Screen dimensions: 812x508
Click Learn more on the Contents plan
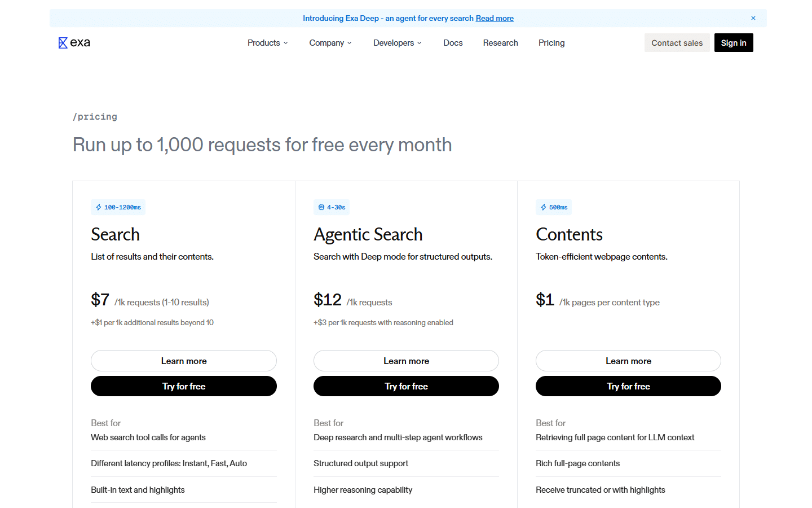coord(628,361)
